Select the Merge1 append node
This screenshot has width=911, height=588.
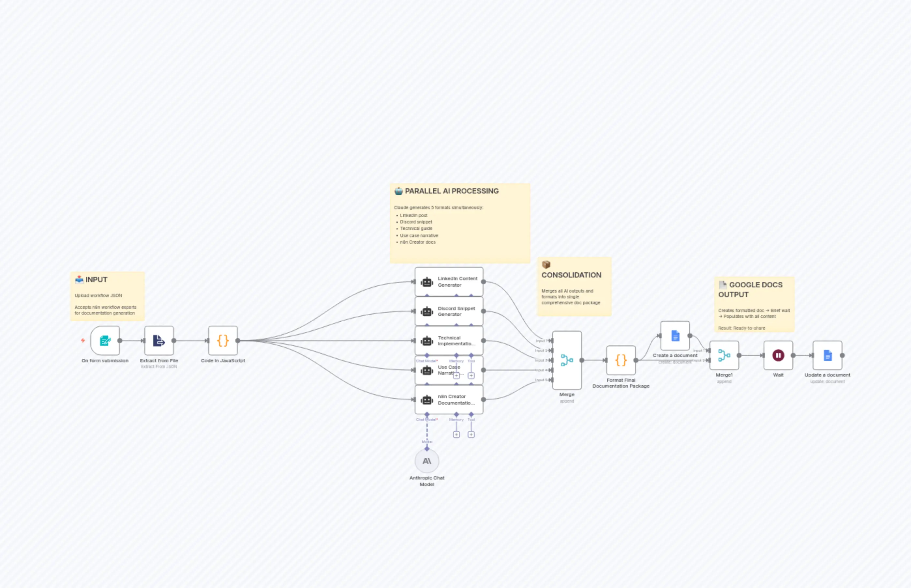tap(724, 355)
